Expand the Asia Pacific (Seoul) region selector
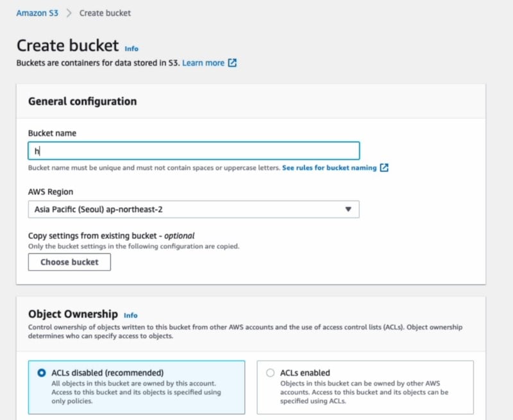 [194, 209]
